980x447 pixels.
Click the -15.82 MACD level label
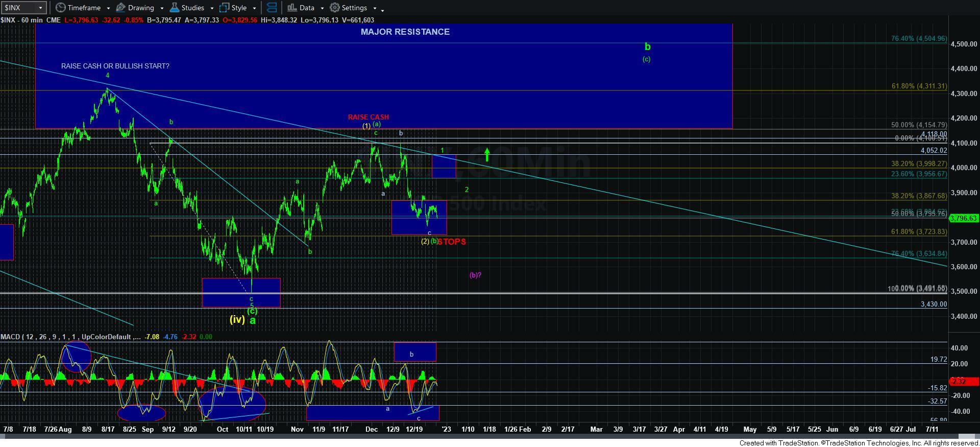(937, 388)
